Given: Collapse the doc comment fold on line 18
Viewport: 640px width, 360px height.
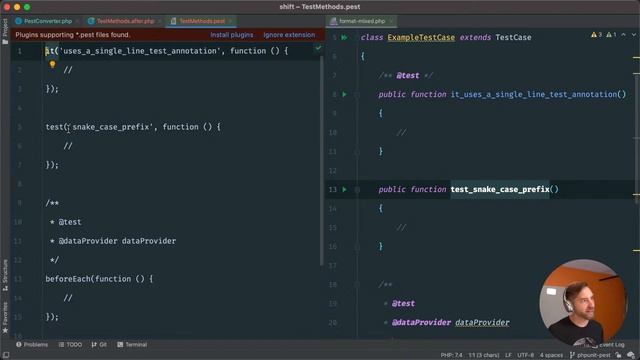Looking at the screenshot, I should [357, 284].
